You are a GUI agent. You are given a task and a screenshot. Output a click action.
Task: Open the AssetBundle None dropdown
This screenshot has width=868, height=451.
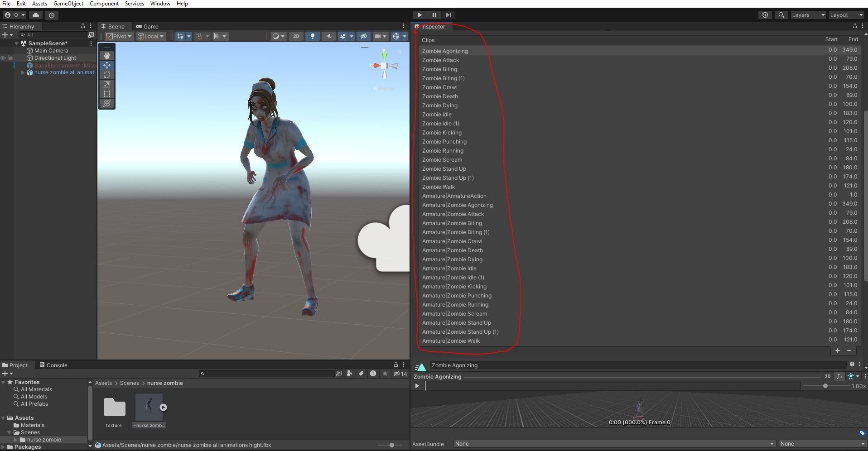click(614, 444)
